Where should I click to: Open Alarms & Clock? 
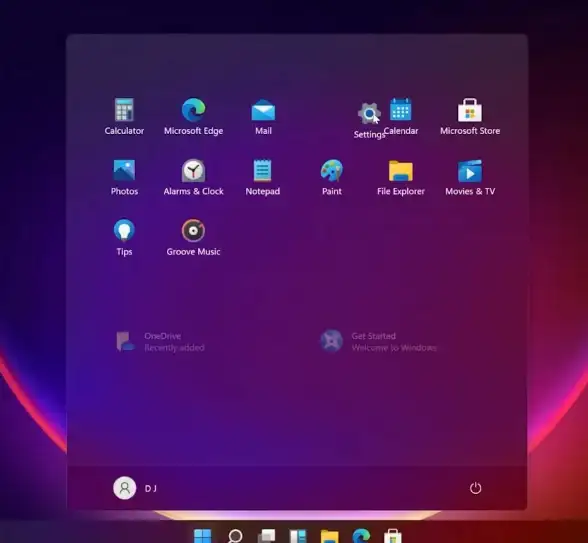[194, 177]
